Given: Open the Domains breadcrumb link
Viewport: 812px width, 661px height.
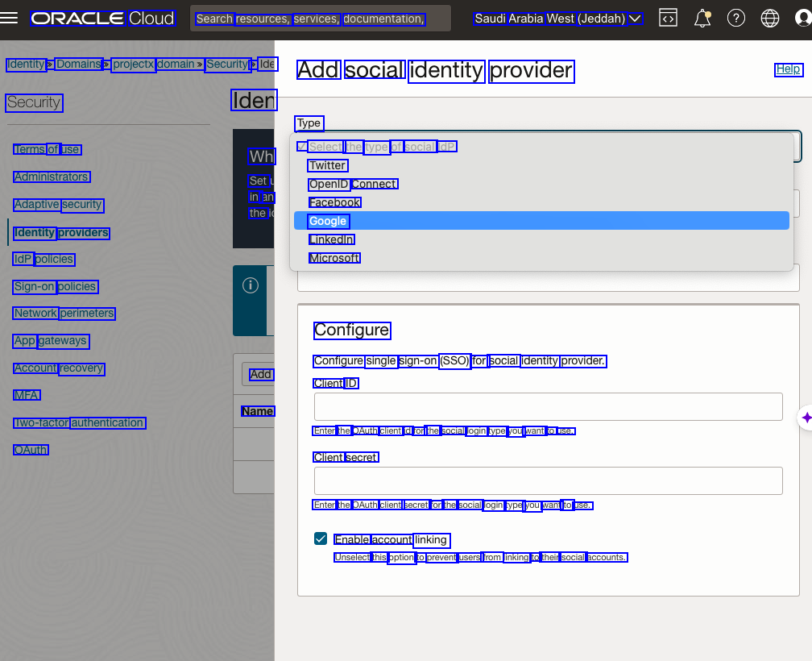Looking at the screenshot, I should pos(78,64).
